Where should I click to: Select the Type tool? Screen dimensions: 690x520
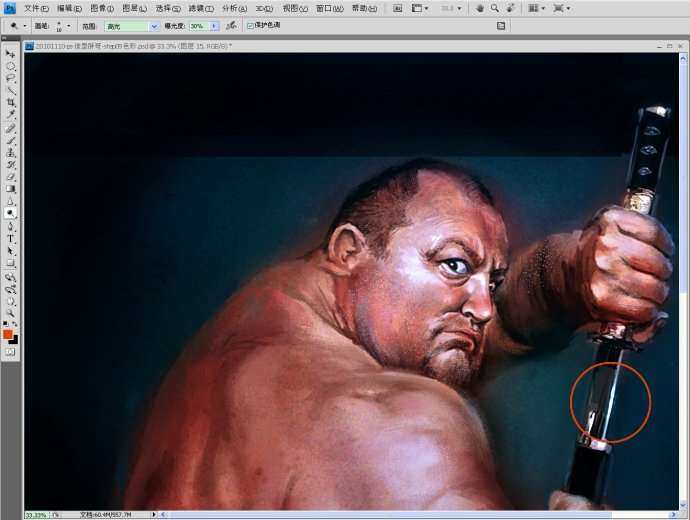tap(10, 239)
